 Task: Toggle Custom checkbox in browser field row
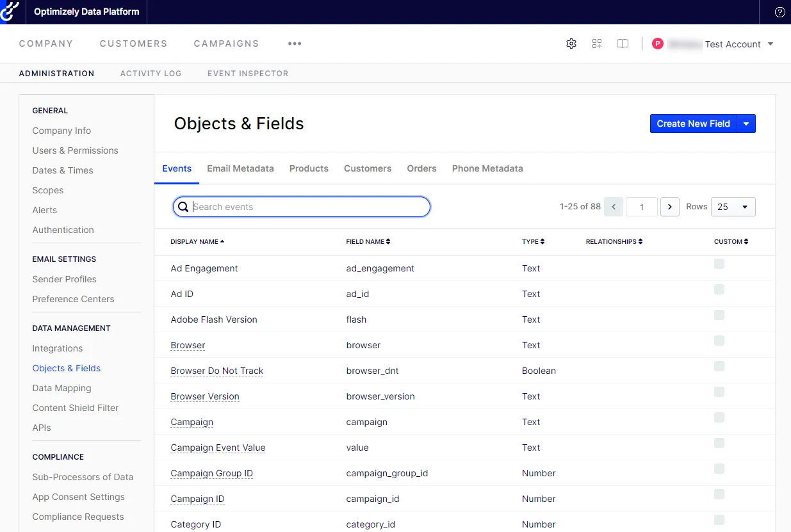tap(719, 341)
